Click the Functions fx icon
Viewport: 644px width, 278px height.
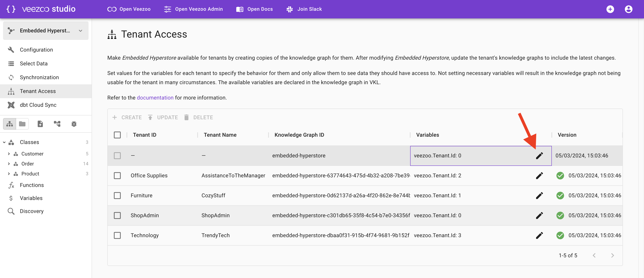[x=11, y=185]
